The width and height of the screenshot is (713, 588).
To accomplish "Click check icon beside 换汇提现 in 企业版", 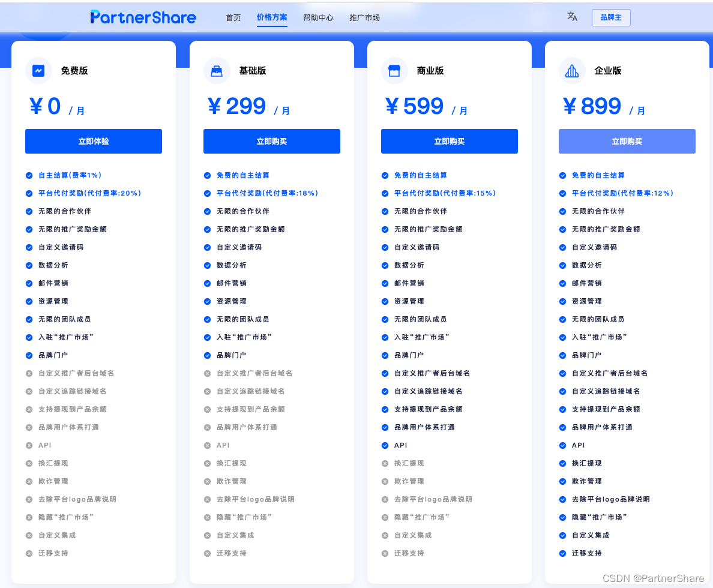I will (562, 463).
